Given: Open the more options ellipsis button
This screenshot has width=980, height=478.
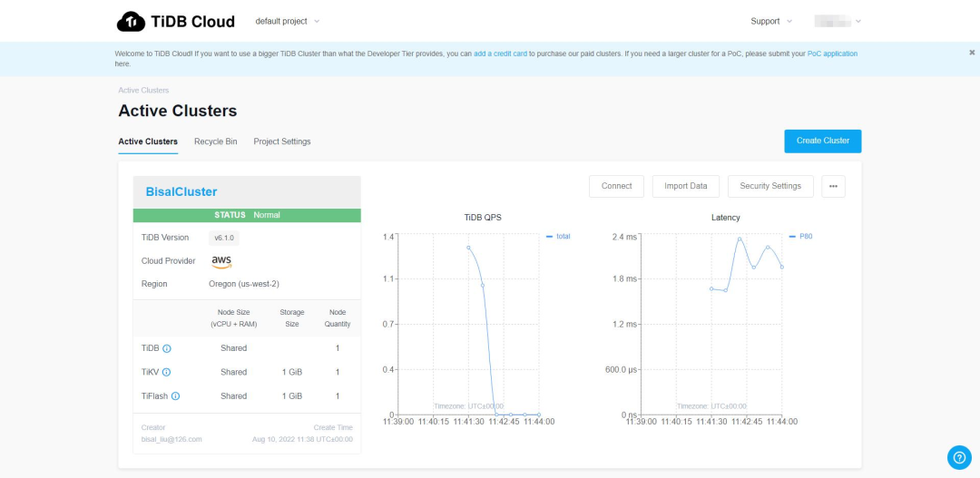Looking at the screenshot, I should pos(833,186).
